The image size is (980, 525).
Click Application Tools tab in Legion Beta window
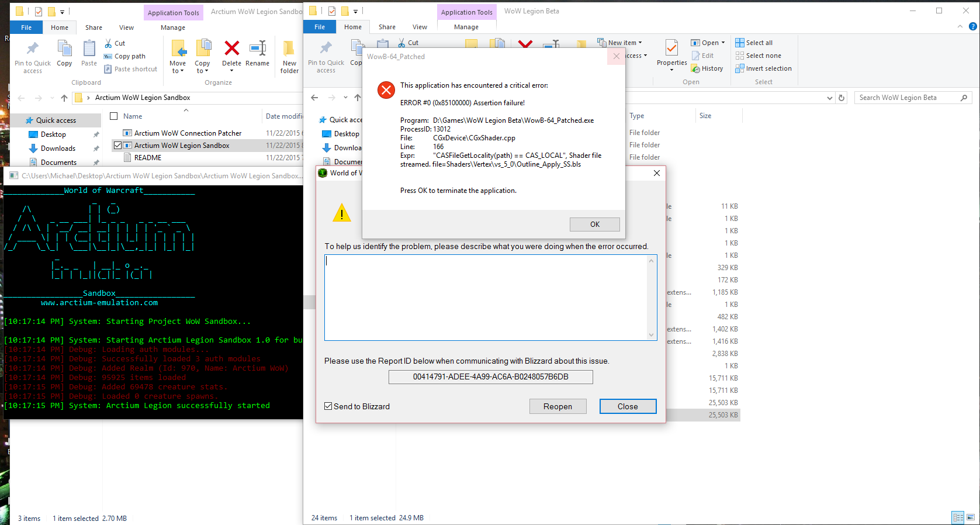tap(466, 12)
